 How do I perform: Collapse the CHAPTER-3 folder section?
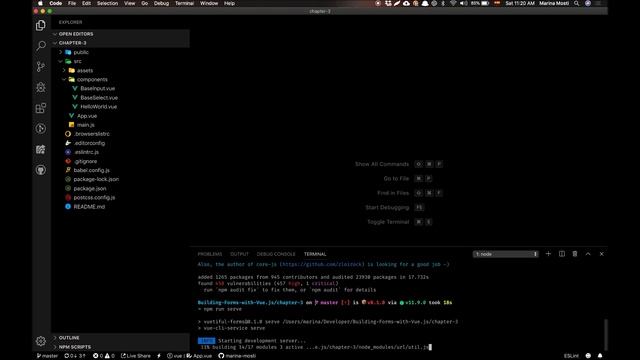click(120, 43)
